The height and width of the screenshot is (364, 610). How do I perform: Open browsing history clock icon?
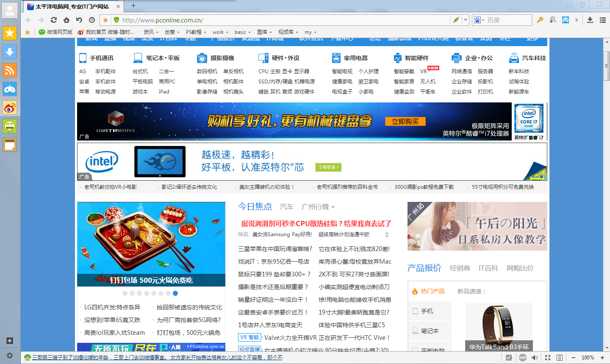(92, 20)
